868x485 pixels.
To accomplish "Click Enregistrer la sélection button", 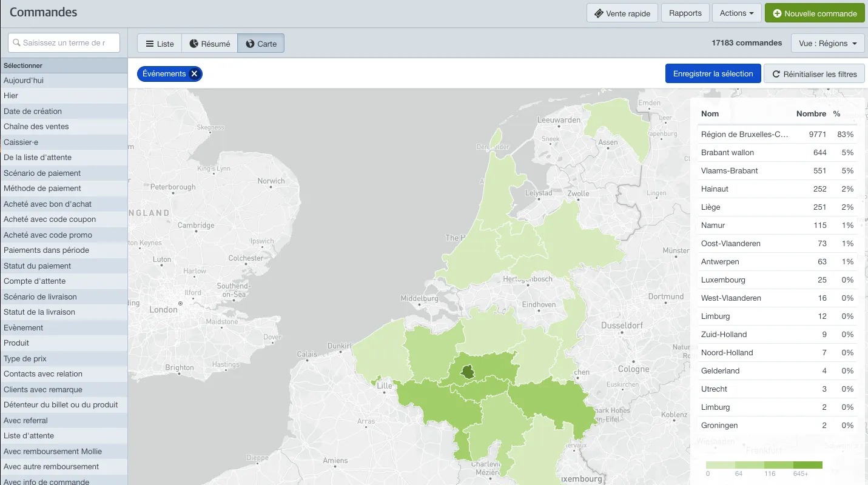I will click(x=713, y=74).
